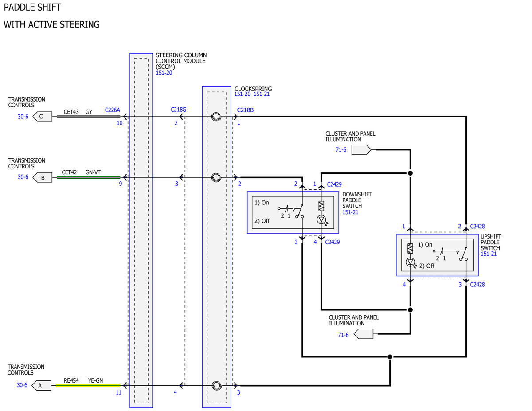
Task: Click '1) On' text in upshift switch
Action: 425,245
